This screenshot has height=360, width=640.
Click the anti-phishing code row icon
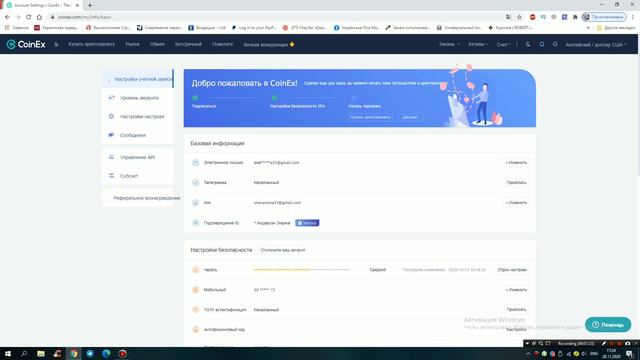coord(196,329)
